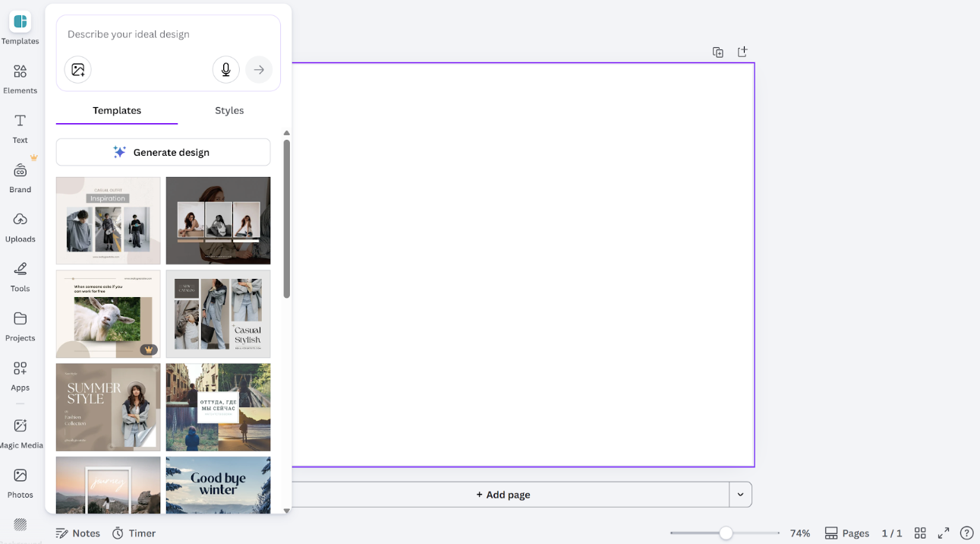This screenshot has width=980, height=544.
Task: Click the Generate design button
Action: (163, 152)
